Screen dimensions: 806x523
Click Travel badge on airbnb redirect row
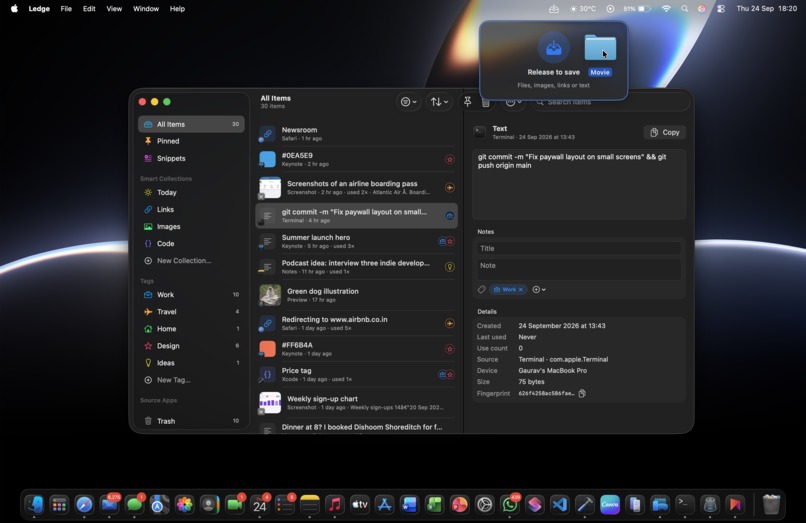(450, 323)
